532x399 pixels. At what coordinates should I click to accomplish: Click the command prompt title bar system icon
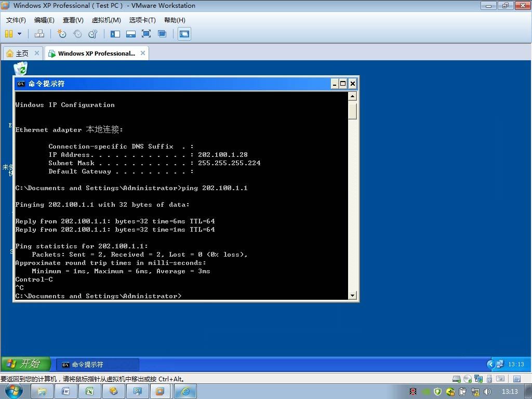[x=21, y=84]
